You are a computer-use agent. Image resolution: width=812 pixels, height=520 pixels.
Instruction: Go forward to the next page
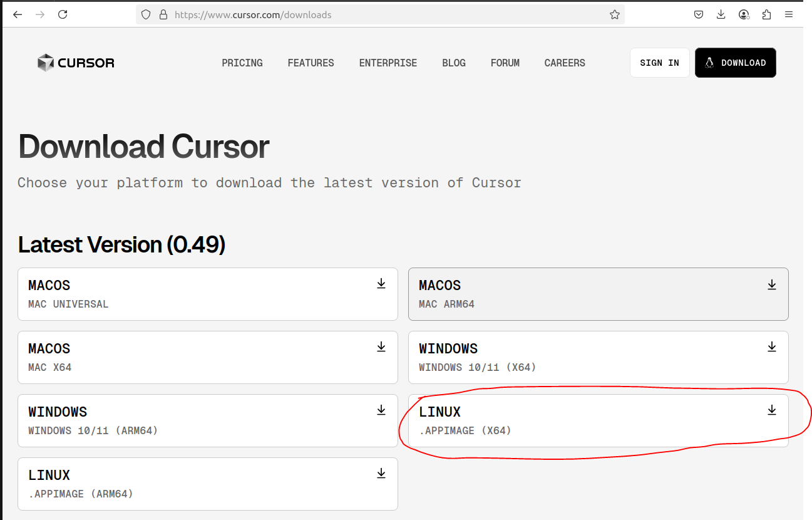coord(40,14)
